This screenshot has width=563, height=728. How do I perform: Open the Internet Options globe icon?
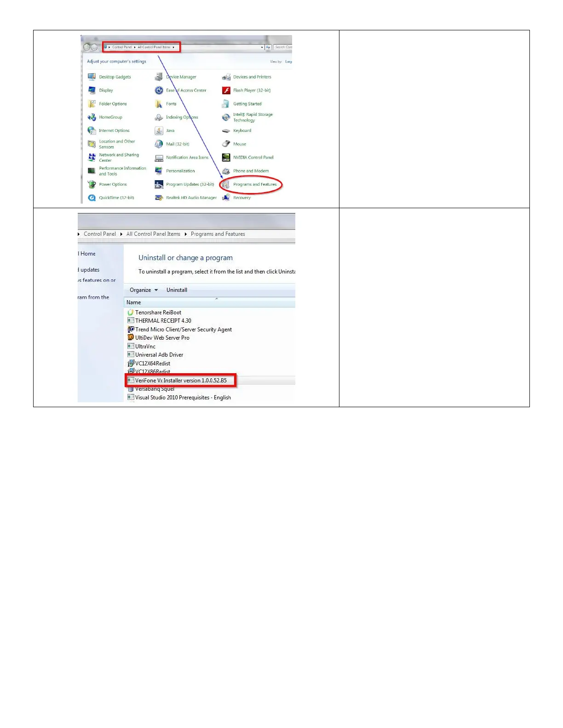(x=92, y=131)
